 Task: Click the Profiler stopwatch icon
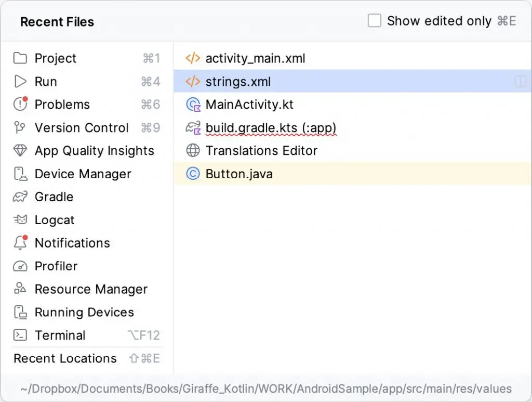(x=20, y=266)
